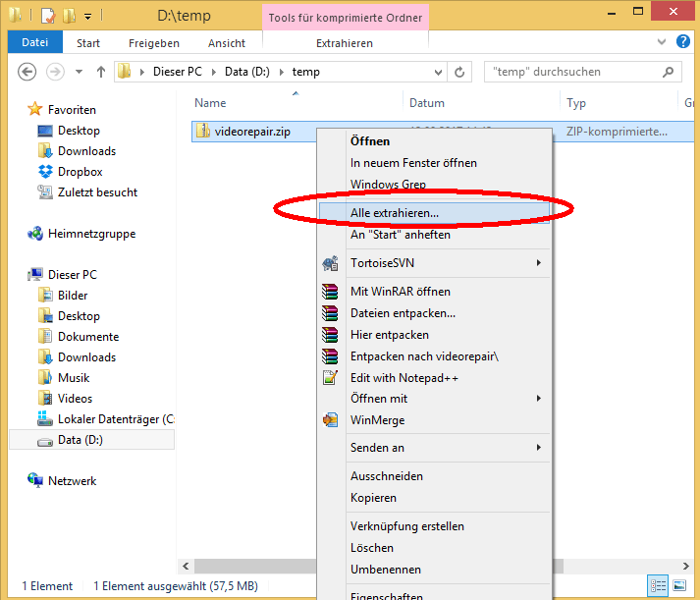700x600 pixels.
Task: Open the Senden an submenu
Action: [434, 448]
